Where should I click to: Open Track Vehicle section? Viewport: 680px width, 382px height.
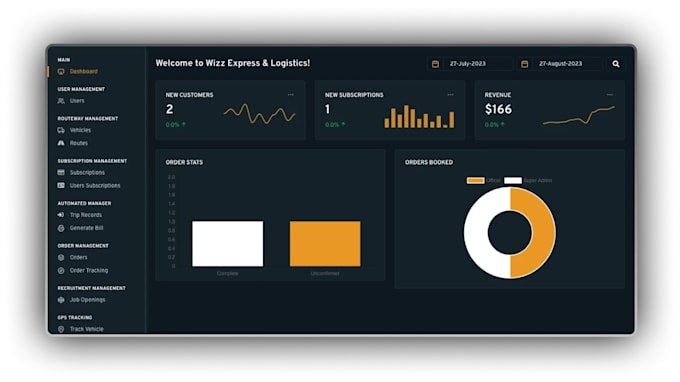click(x=87, y=329)
